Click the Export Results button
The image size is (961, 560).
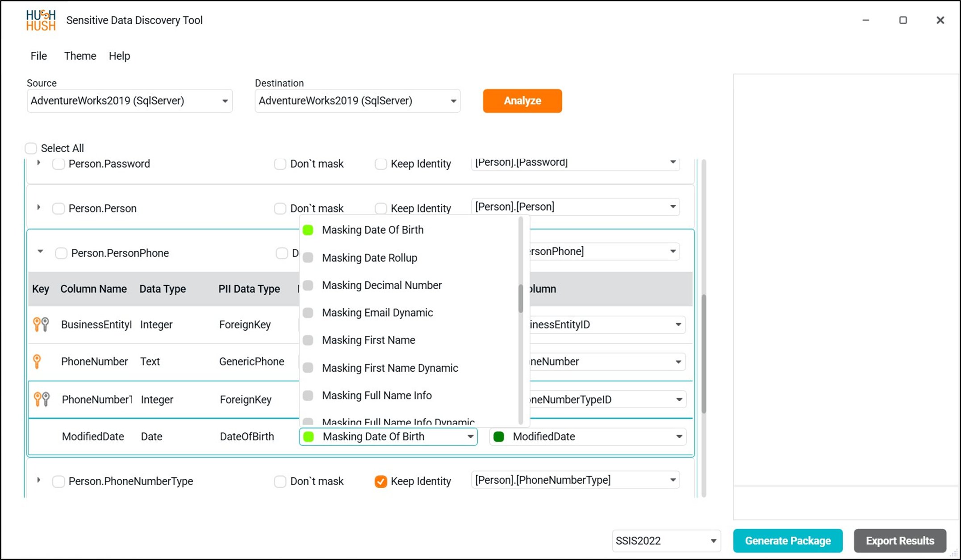[x=900, y=541]
